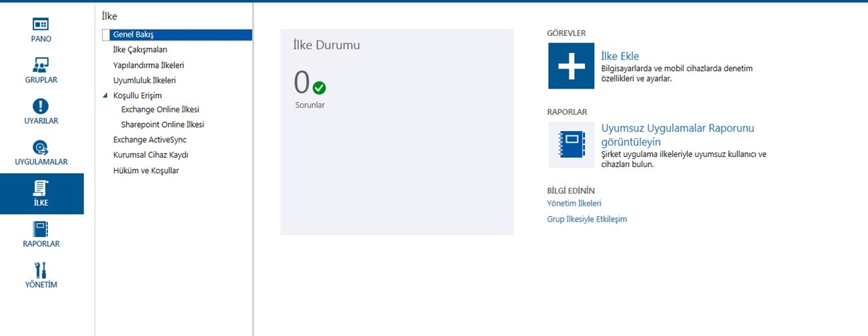This screenshot has height=336, width=868.
Task: Open Exchange ActiveSync
Action: 150,140
